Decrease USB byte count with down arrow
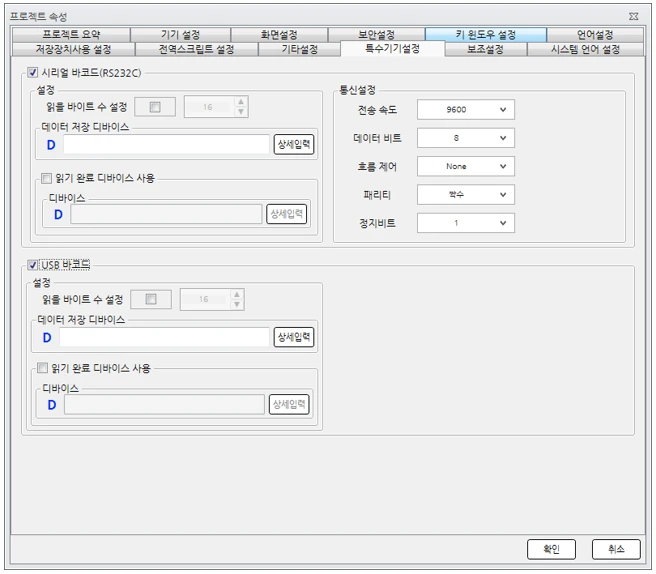656x574 pixels. [x=237, y=304]
